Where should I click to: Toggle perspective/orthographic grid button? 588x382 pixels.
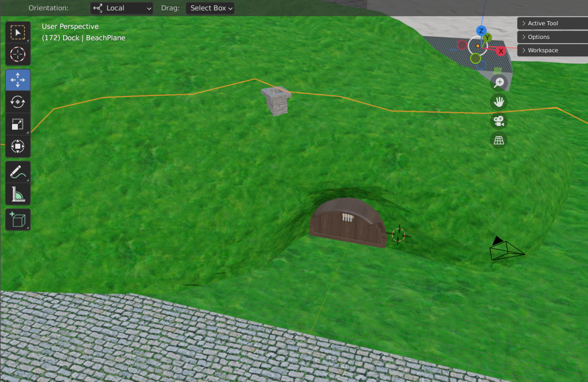pos(499,140)
